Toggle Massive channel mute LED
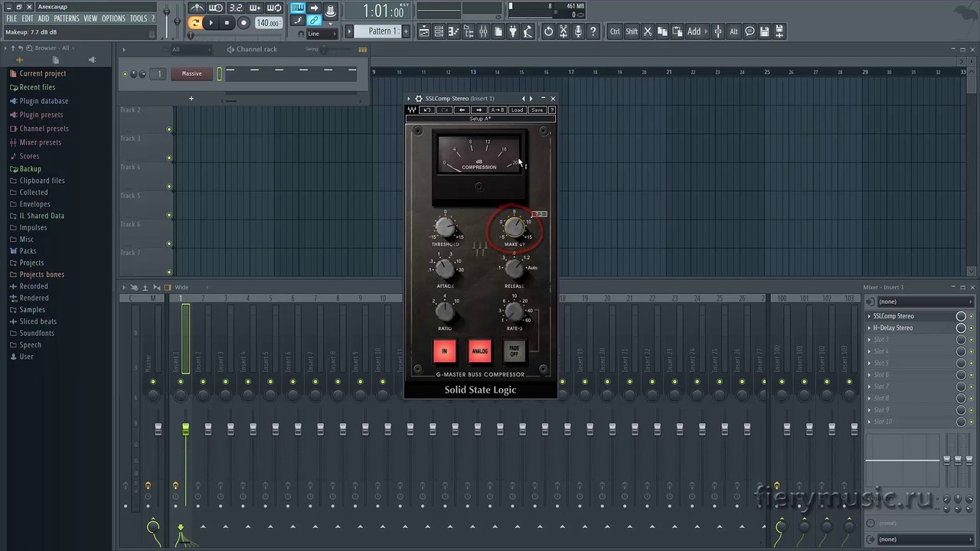Viewport: 980px width, 551px height. coord(126,74)
